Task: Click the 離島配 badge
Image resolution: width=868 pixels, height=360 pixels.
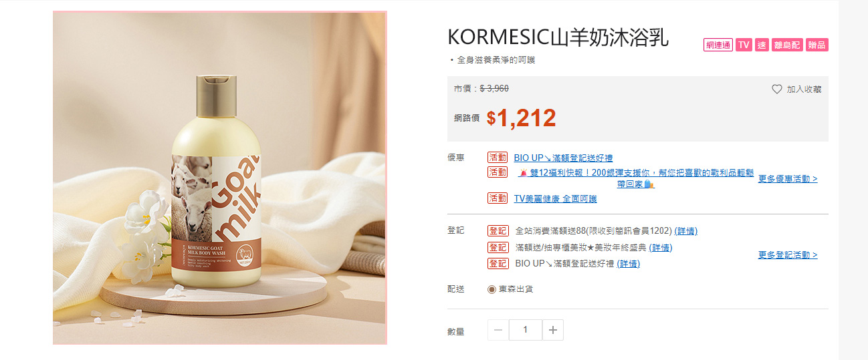Action: pos(787,45)
